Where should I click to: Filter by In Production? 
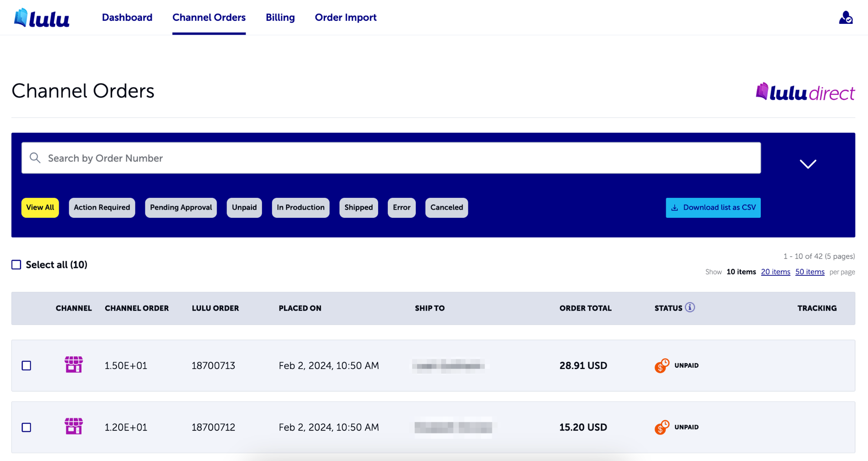(x=300, y=207)
